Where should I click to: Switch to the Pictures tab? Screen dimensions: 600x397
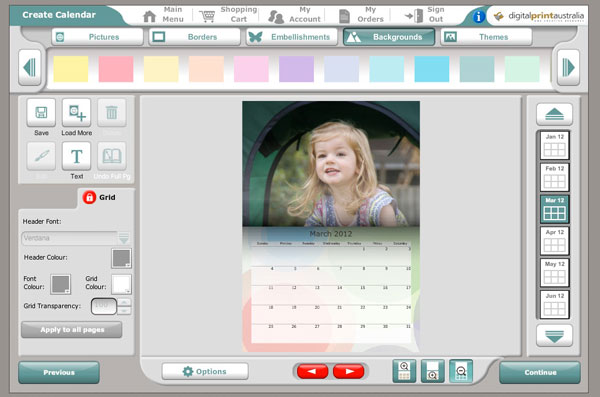97,37
